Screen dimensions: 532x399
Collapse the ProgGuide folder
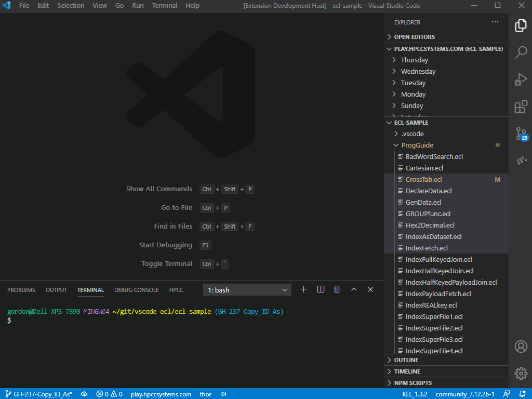(x=446, y=145)
